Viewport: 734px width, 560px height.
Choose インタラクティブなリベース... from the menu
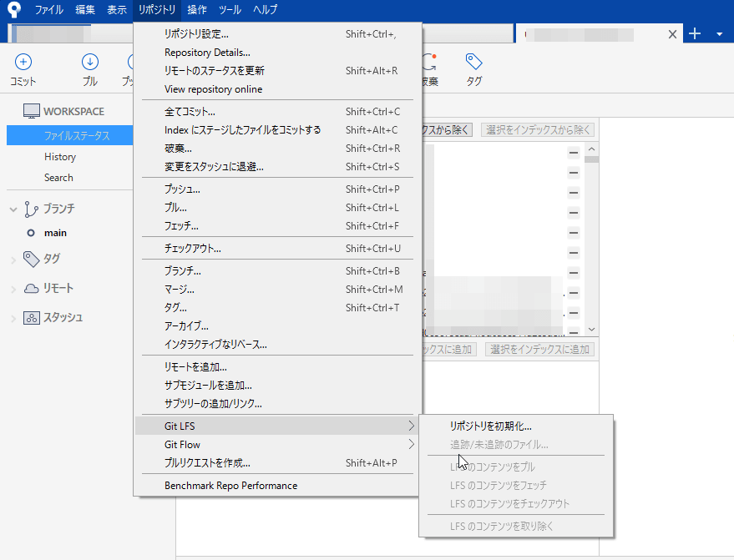pyautogui.click(x=215, y=344)
